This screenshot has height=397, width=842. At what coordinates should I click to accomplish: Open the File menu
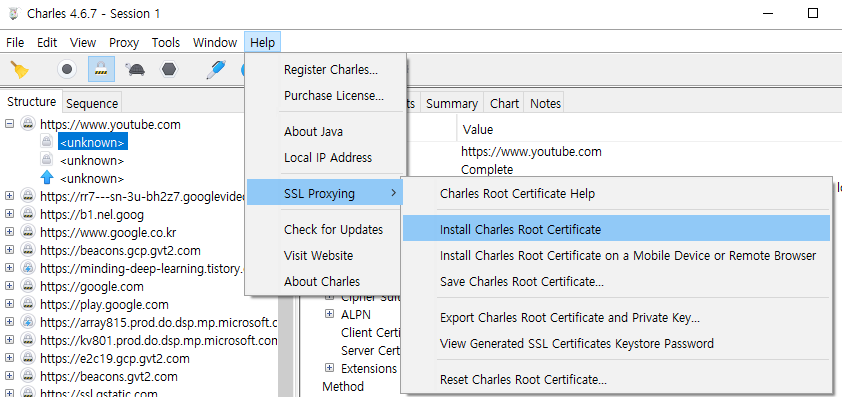pyautogui.click(x=15, y=42)
